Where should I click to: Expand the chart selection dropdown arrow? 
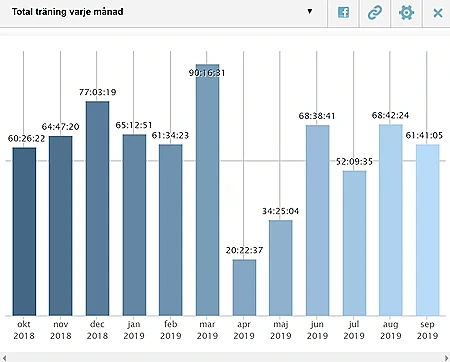tap(310, 11)
